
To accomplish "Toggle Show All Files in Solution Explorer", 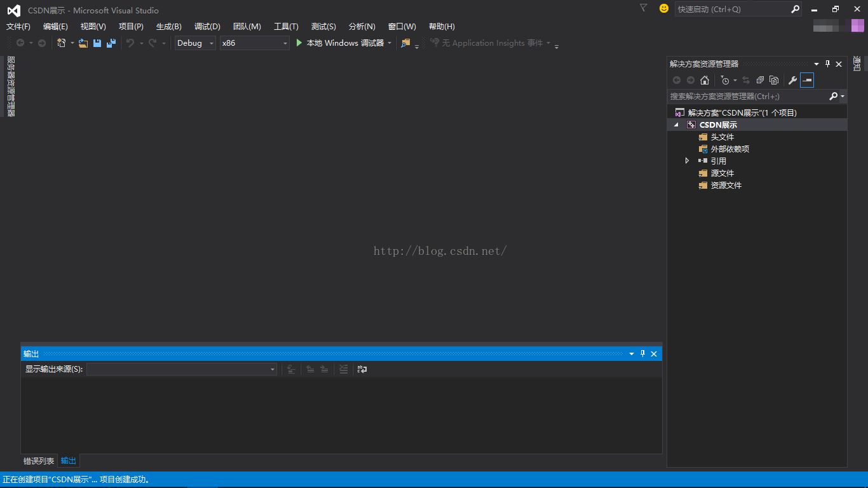I will coord(774,80).
